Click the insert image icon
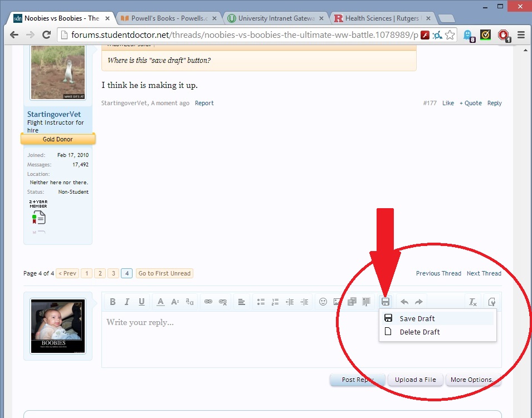The width and height of the screenshot is (532, 418). tap(337, 302)
